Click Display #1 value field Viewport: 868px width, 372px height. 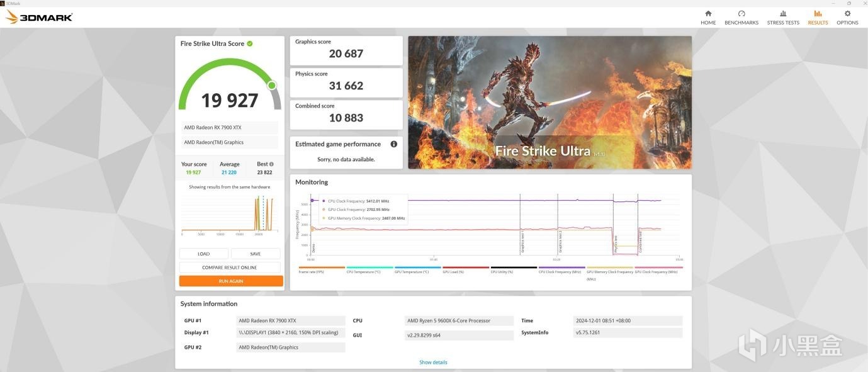(x=290, y=332)
